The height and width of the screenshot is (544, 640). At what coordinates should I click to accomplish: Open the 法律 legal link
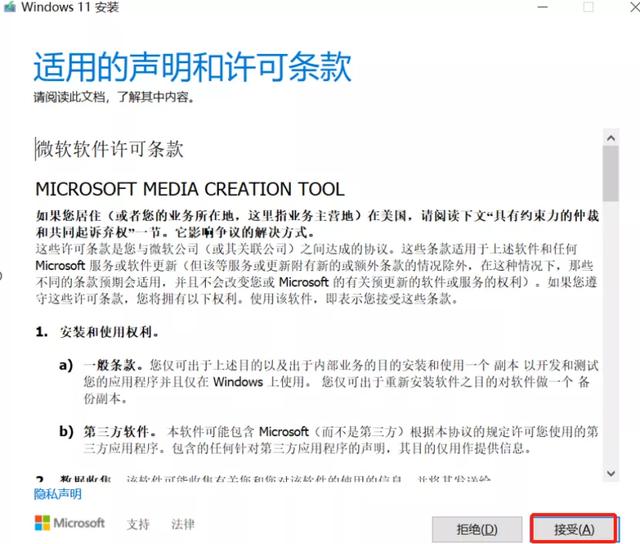182,524
